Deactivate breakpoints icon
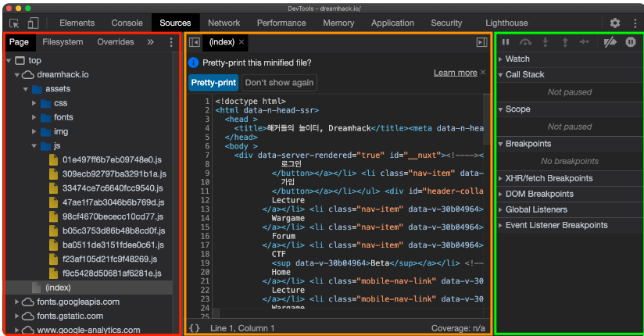Image resolution: width=644 pixels, height=336 pixels. coord(610,42)
